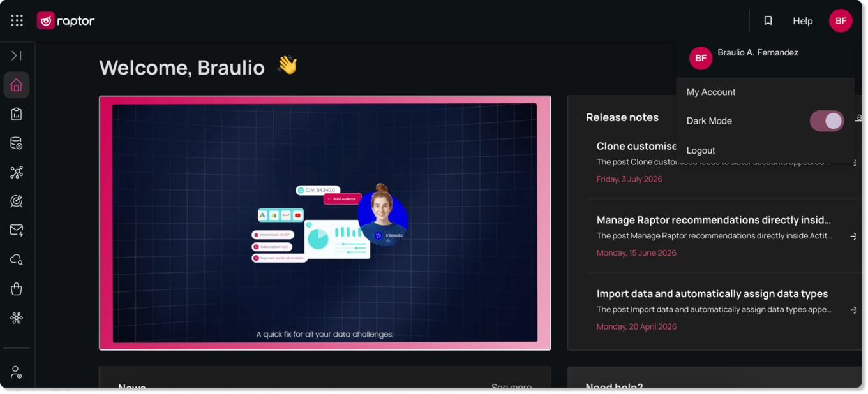Open Import data and assign data types note
This screenshot has width=868, height=394.
pyautogui.click(x=712, y=294)
